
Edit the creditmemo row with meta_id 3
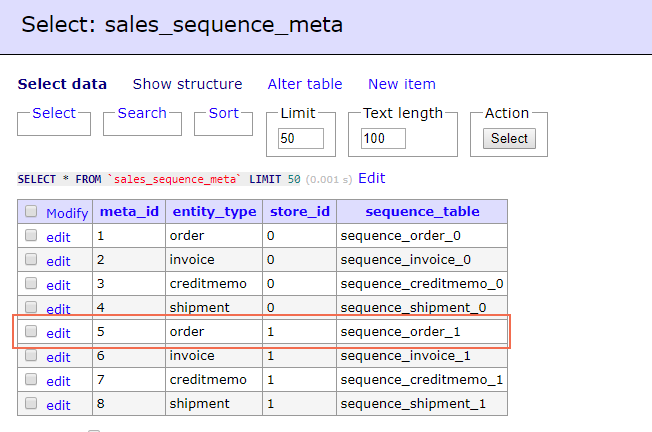58,285
